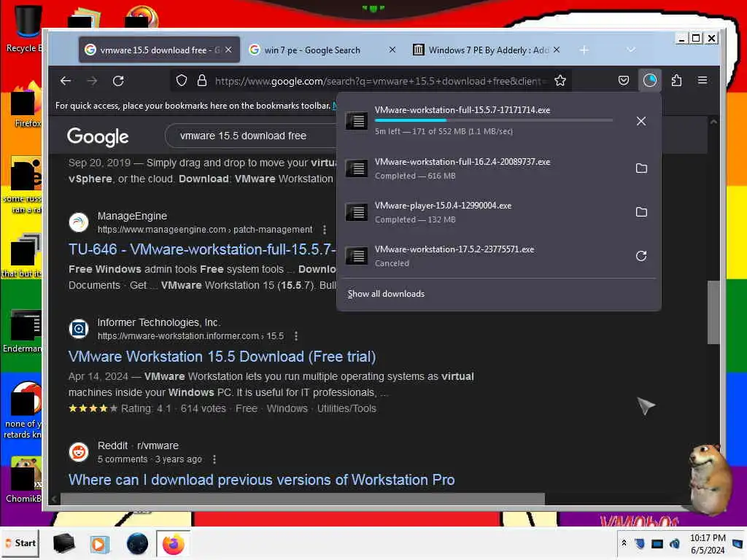Open more options for Reddit r/vmware result
Viewport: 747px width, 560px height.
tap(214, 459)
